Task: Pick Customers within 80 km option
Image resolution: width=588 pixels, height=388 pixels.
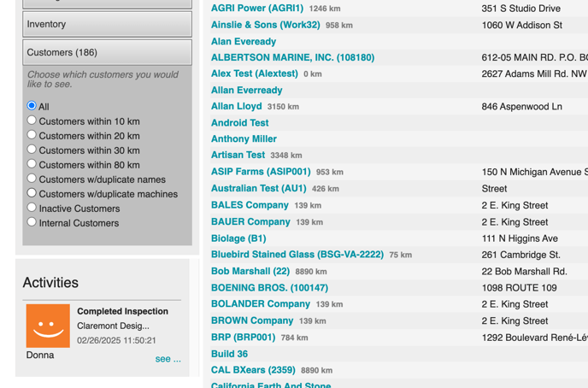Action: (32, 164)
